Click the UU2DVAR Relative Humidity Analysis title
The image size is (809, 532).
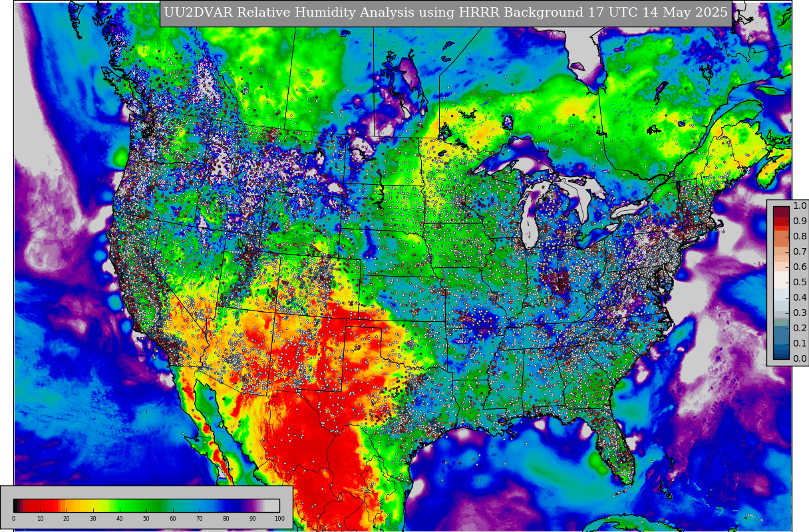(446, 13)
